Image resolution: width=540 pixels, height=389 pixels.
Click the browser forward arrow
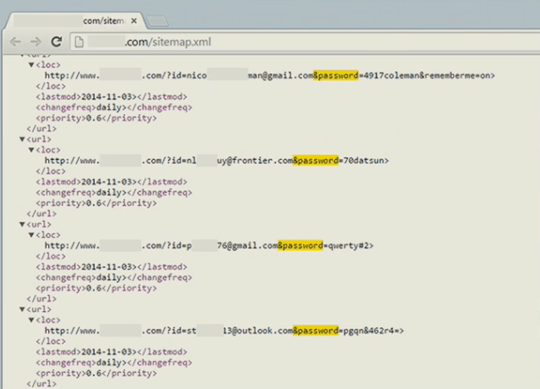[x=35, y=42]
